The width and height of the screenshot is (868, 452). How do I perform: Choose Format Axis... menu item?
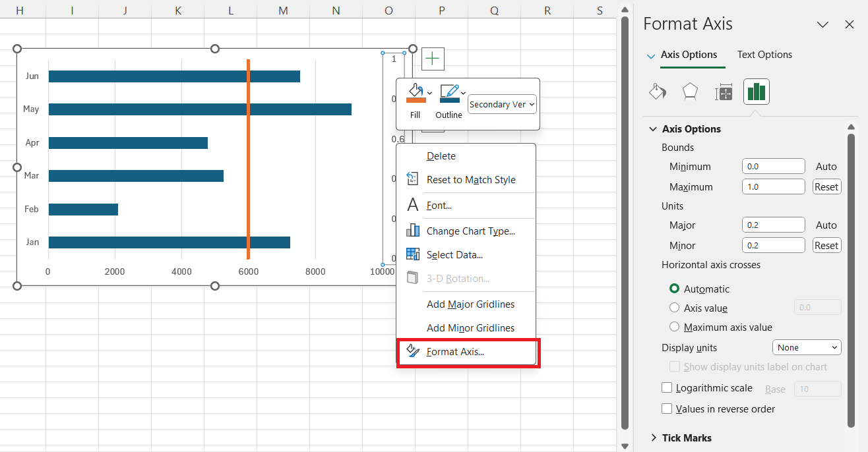click(x=466, y=351)
